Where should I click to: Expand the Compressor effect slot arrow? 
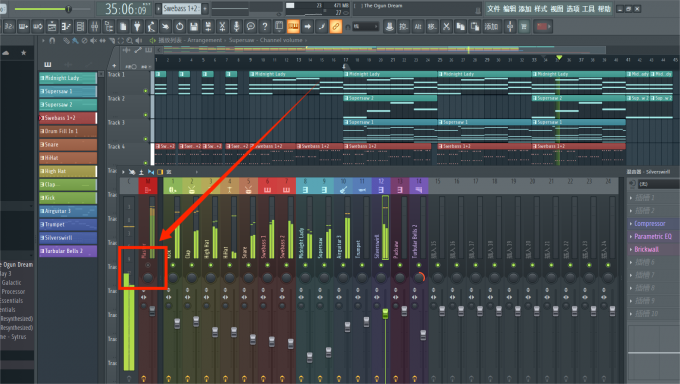click(631, 224)
